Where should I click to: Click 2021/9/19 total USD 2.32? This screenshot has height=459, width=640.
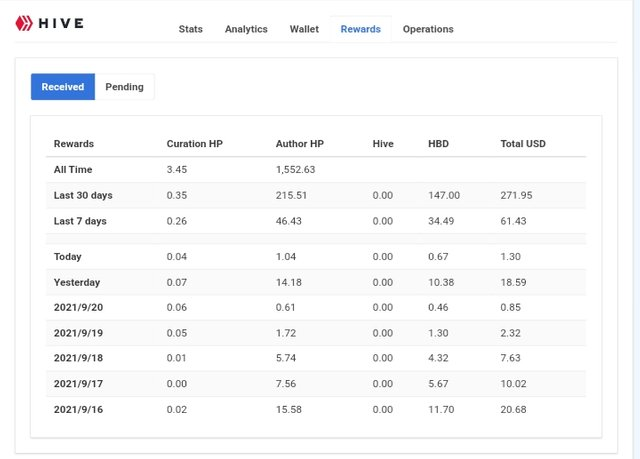pos(511,333)
